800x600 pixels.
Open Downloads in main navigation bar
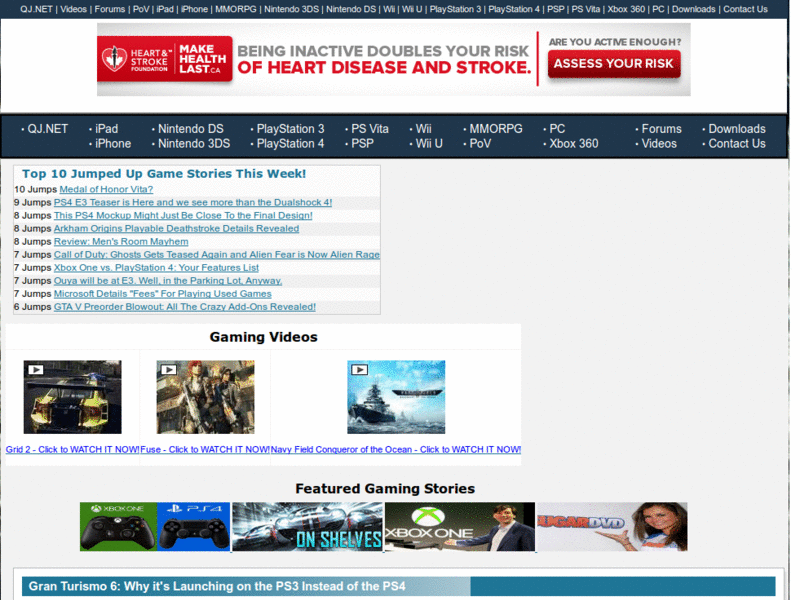737,129
